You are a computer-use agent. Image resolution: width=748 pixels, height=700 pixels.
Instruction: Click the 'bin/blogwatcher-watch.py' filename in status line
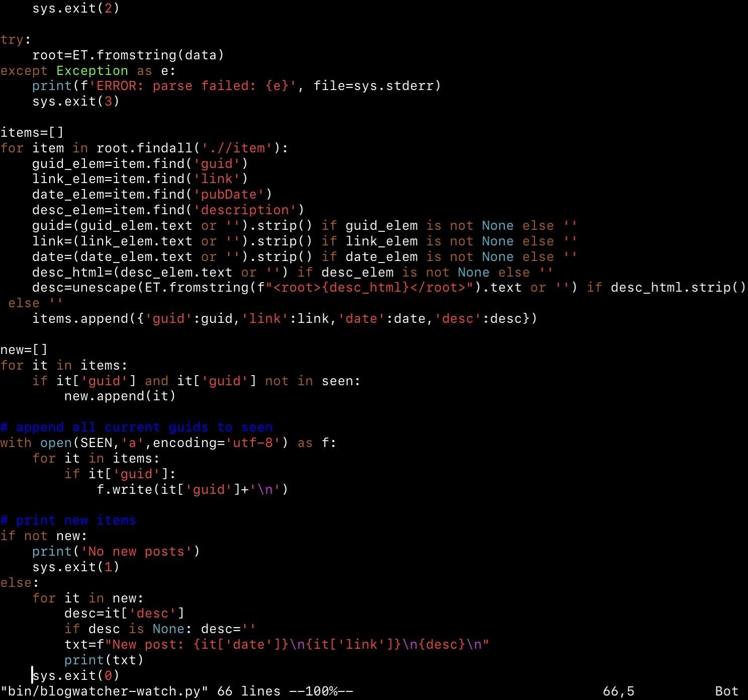click(104, 691)
